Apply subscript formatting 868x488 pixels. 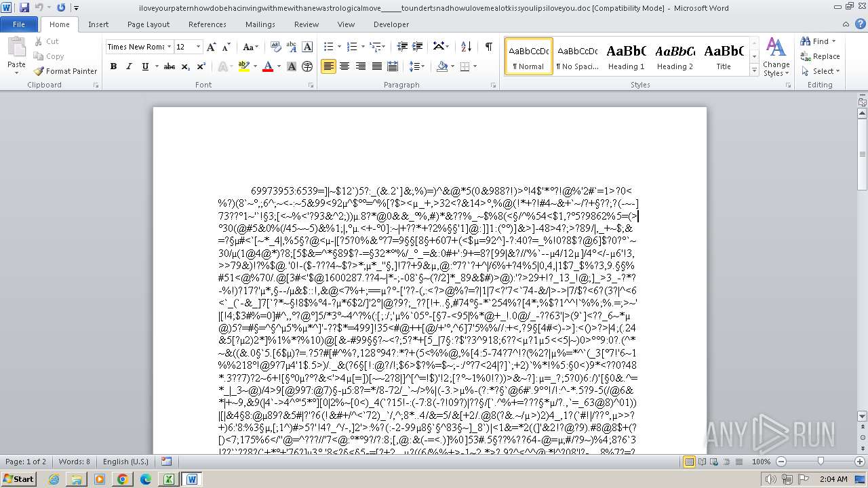click(185, 66)
